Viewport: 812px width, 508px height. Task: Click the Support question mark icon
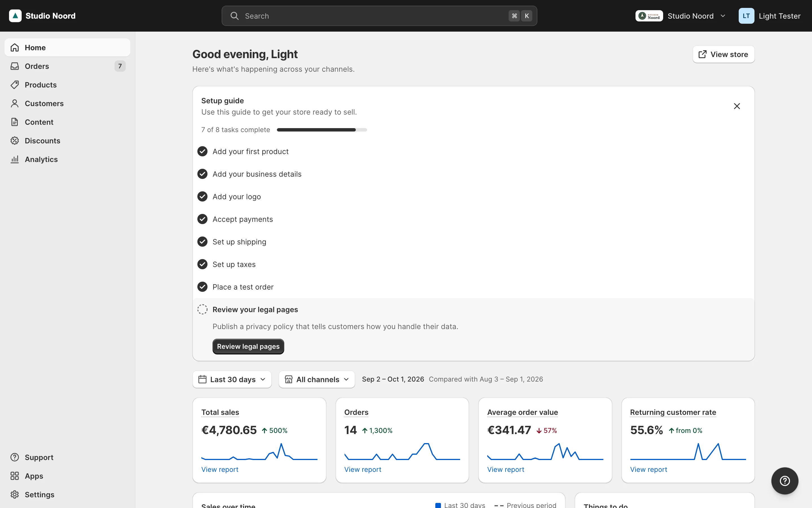pos(14,457)
